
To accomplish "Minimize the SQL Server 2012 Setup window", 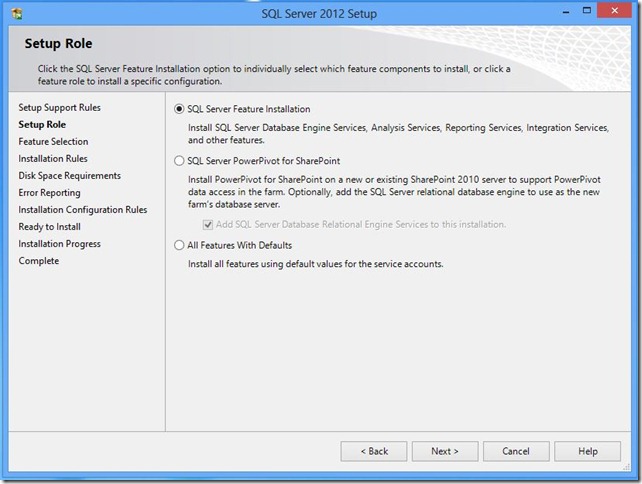I will (566, 11).
